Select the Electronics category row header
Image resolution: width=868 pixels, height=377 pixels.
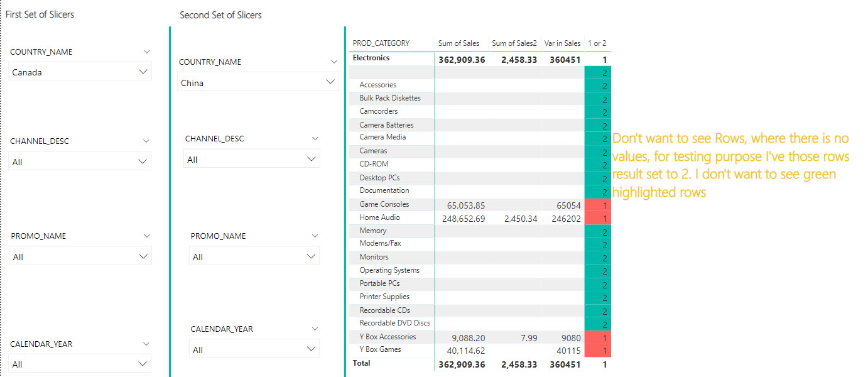(371, 58)
